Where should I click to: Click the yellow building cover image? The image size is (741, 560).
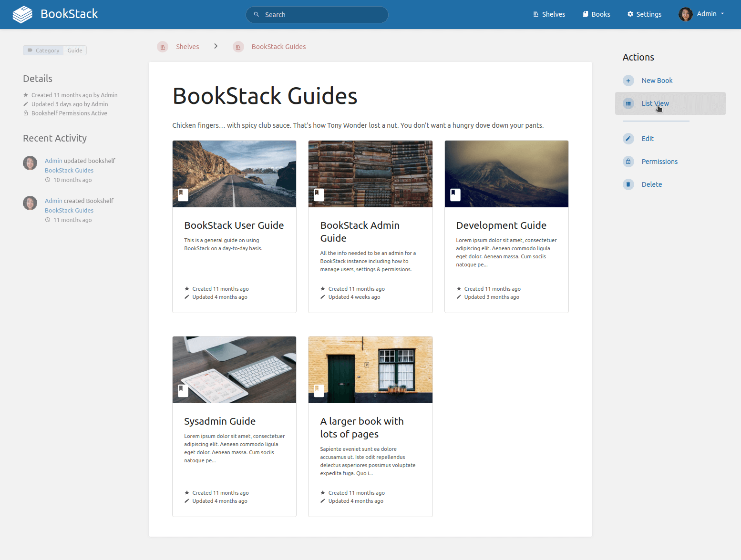(x=370, y=370)
